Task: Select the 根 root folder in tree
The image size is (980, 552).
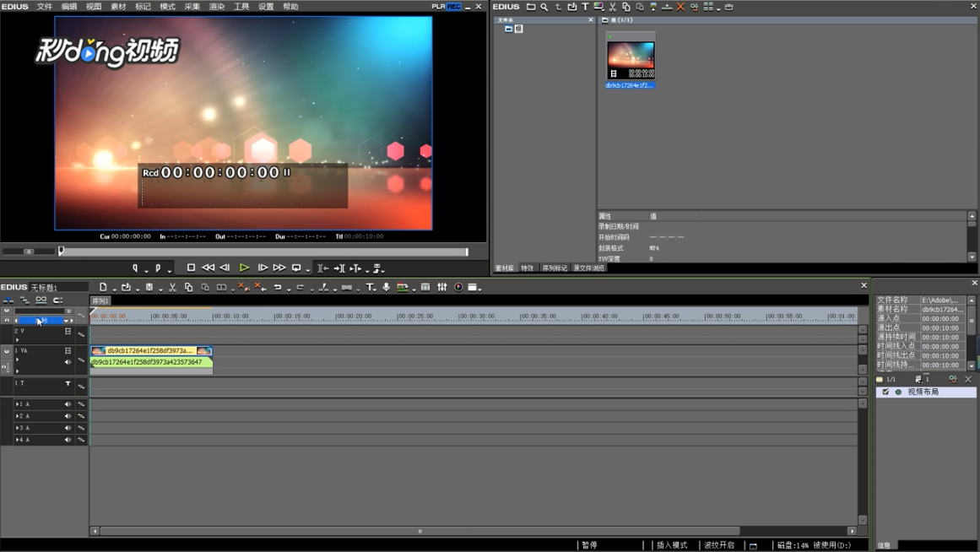Action: 518,29
